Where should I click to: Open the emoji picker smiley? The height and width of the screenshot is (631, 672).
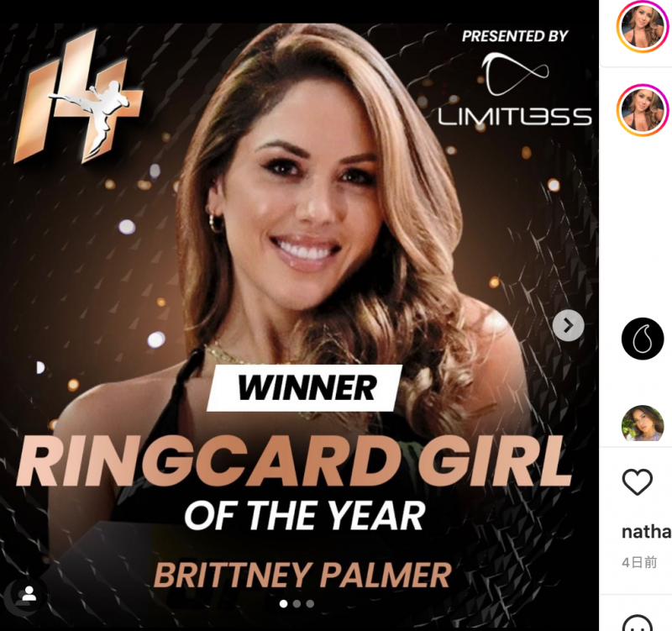pos(637,623)
